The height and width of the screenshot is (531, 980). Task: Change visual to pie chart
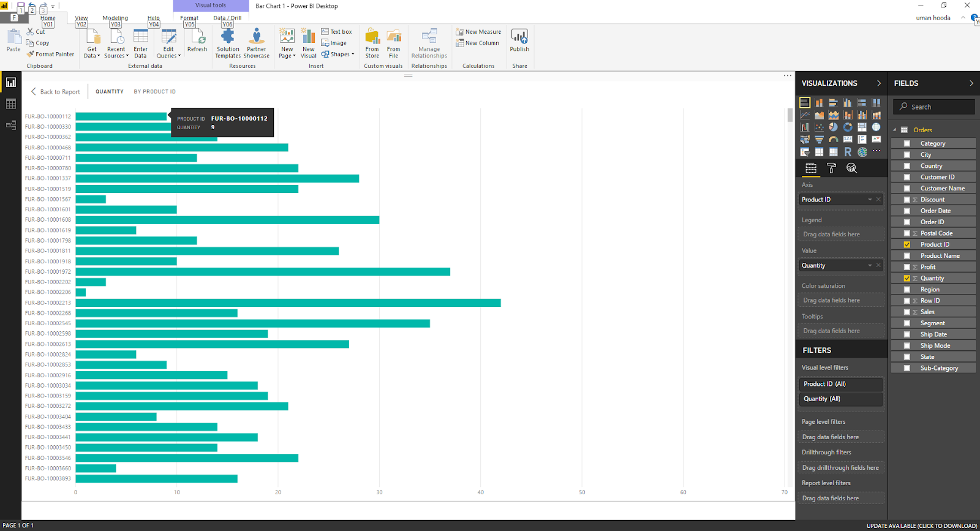[833, 127]
